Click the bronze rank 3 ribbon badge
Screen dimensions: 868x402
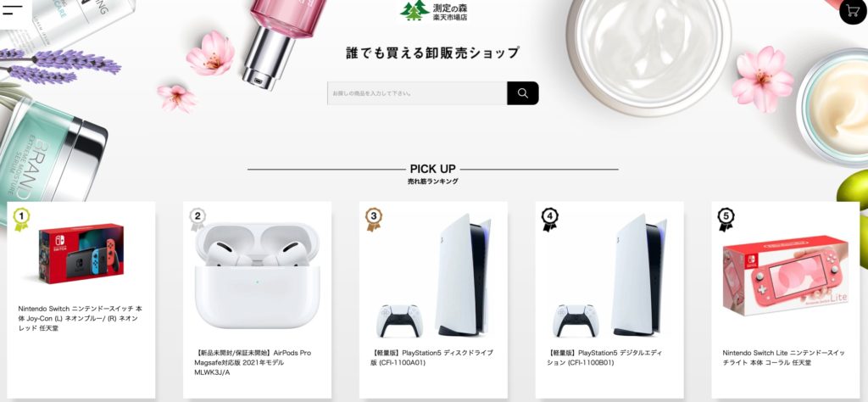(x=374, y=220)
